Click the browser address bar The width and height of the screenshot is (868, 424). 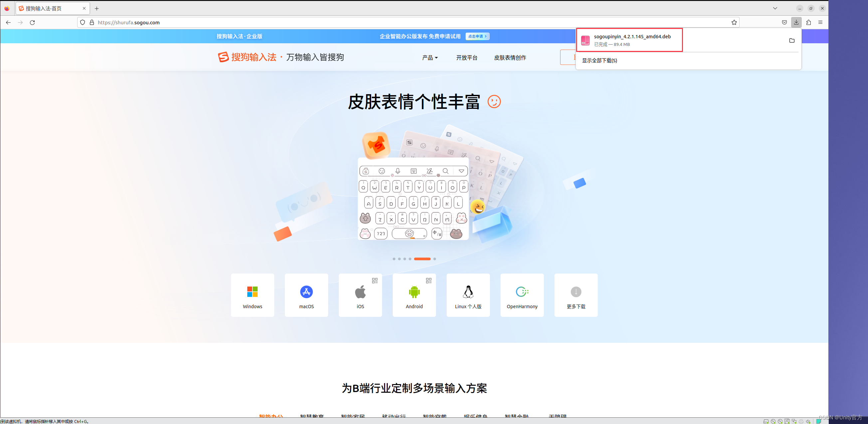click(236, 22)
